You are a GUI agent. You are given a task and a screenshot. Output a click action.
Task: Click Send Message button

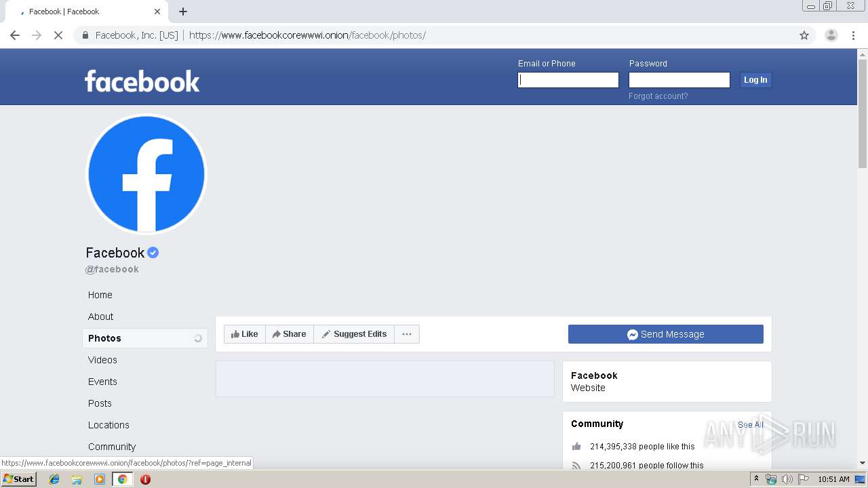click(x=666, y=334)
